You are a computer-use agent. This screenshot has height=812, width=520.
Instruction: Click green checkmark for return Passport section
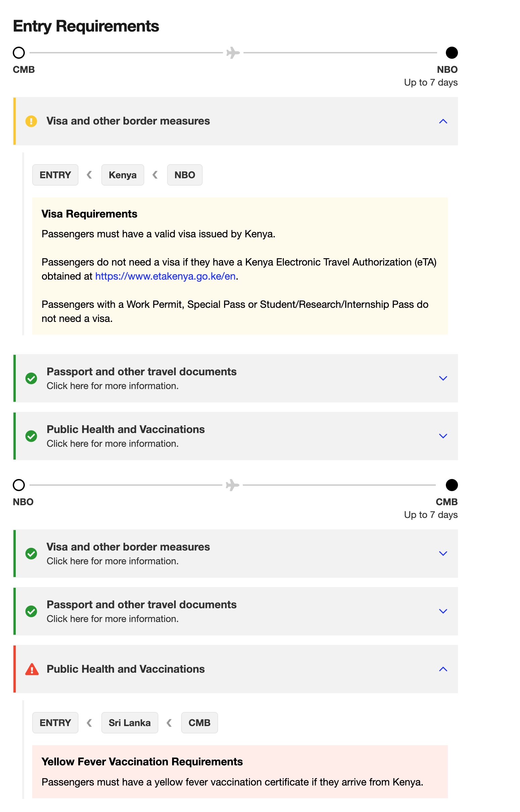[x=32, y=611]
